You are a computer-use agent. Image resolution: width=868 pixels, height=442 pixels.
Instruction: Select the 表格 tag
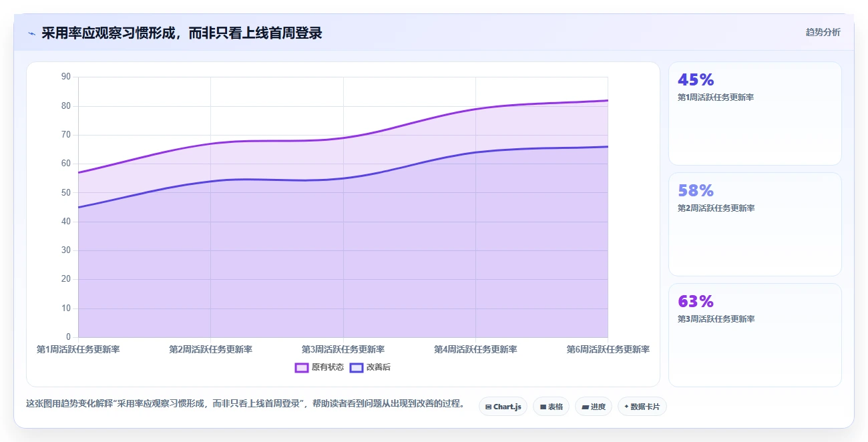551,407
